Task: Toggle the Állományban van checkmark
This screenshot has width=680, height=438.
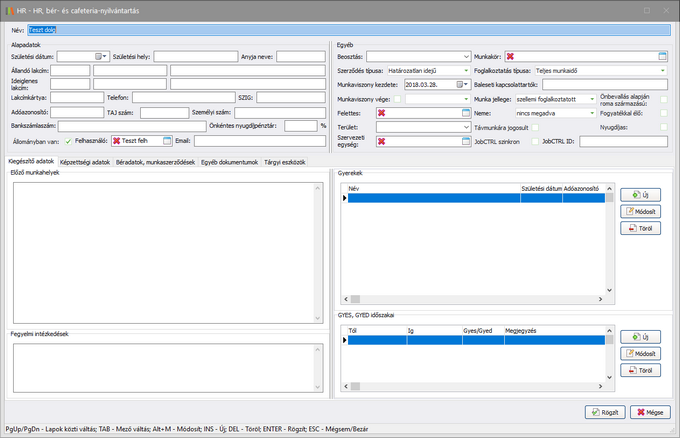Action: [67, 141]
